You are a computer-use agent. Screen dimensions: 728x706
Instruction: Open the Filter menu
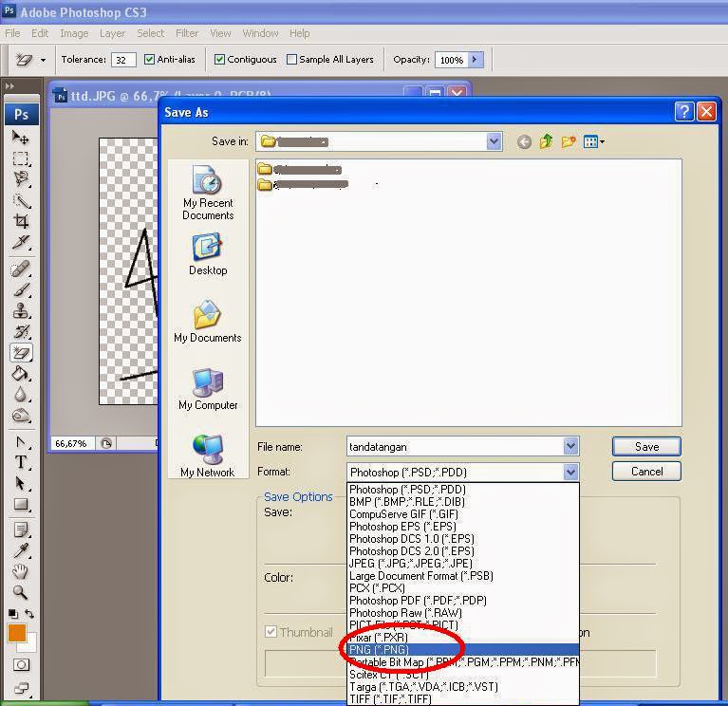click(x=187, y=33)
